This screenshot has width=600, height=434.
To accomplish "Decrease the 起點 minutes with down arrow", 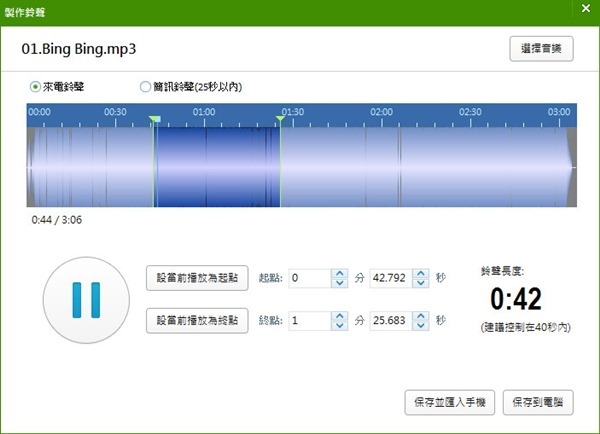I will click(339, 283).
